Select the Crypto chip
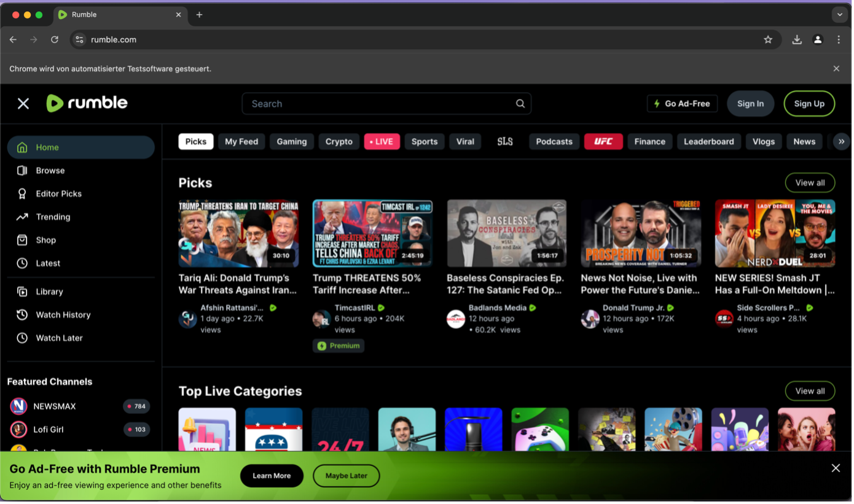 pyautogui.click(x=339, y=142)
